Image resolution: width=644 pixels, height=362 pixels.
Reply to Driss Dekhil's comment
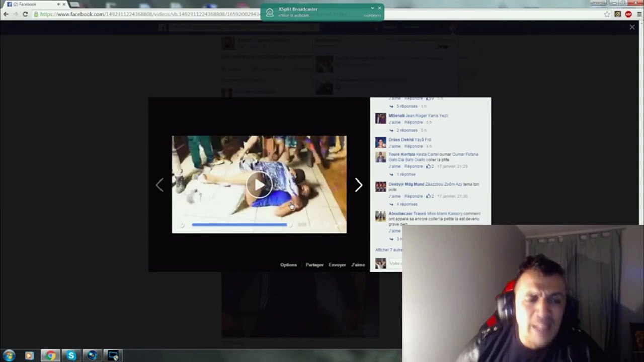[x=413, y=146]
